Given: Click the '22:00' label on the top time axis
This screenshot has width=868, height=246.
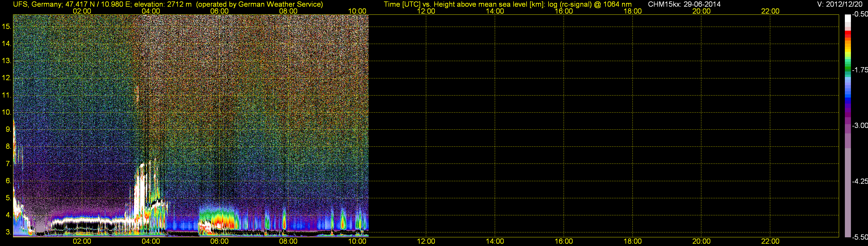Looking at the screenshot, I should 770,11.
